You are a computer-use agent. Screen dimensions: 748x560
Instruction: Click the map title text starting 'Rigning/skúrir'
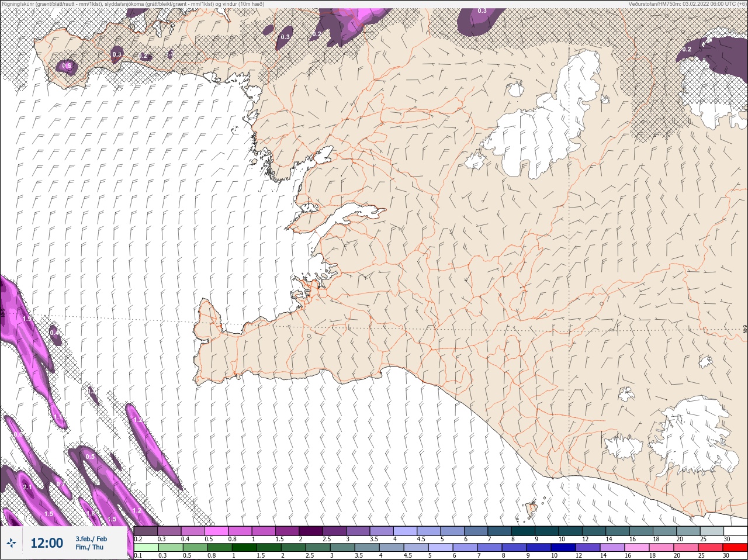tap(133, 4)
